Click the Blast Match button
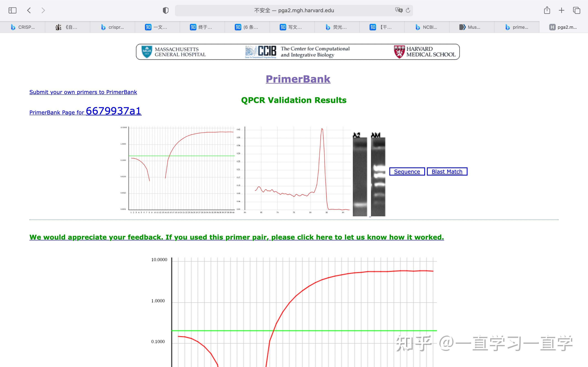The width and height of the screenshot is (588, 367). coord(447,171)
